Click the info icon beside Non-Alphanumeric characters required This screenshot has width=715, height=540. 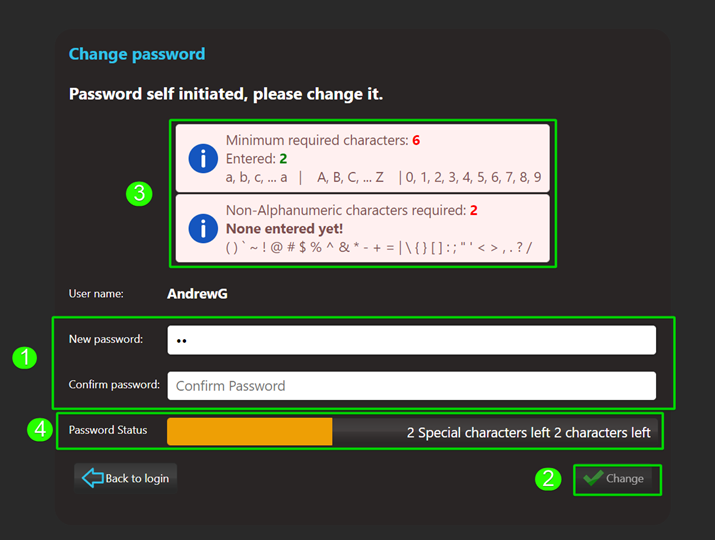point(203,228)
